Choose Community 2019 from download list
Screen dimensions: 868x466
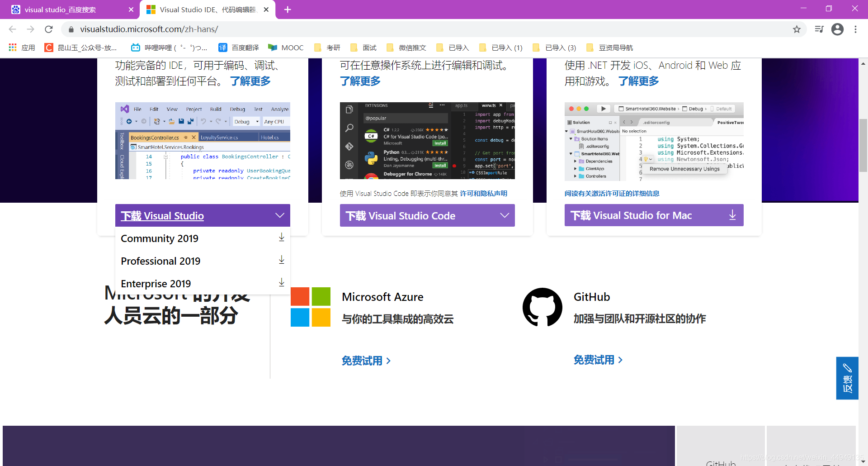point(203,238)
